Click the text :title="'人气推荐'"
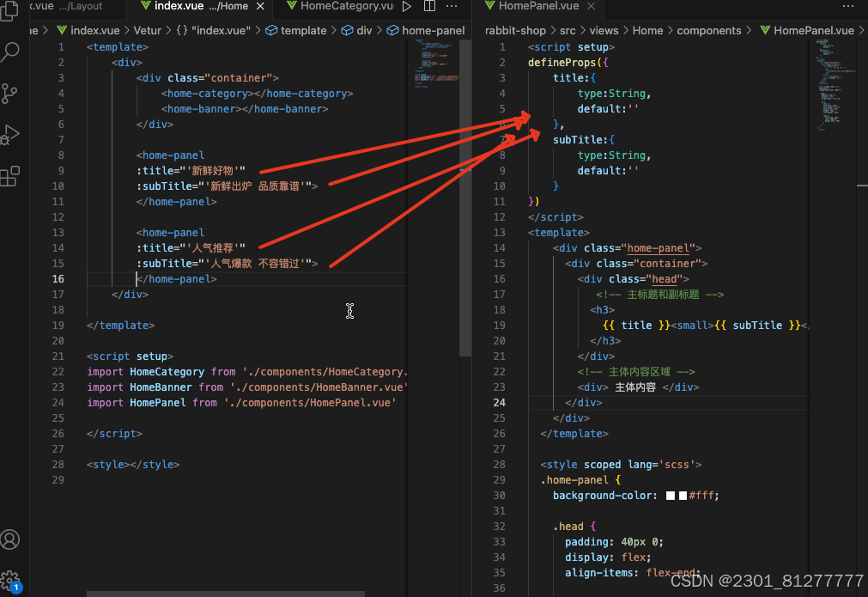This screenshot has width=868, height=597. 191,248
